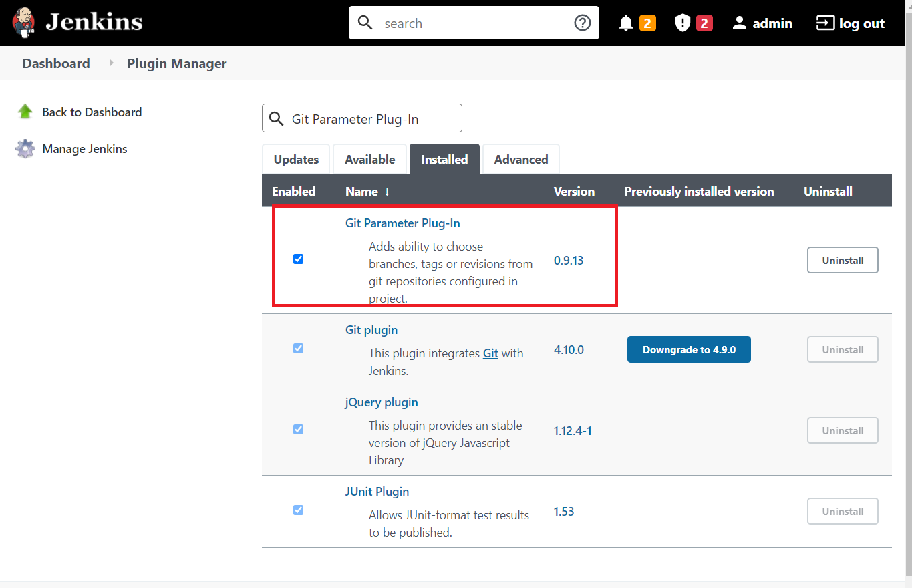Toggle the jQuery plugin enabled checkbox
Screen dimensions: 912x588
[298, 429]
